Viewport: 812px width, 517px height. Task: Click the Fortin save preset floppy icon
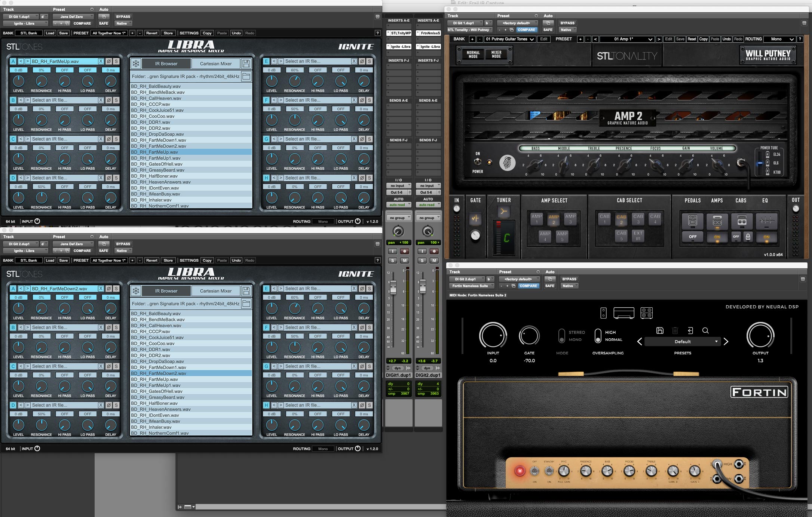[x=660, y=330]
